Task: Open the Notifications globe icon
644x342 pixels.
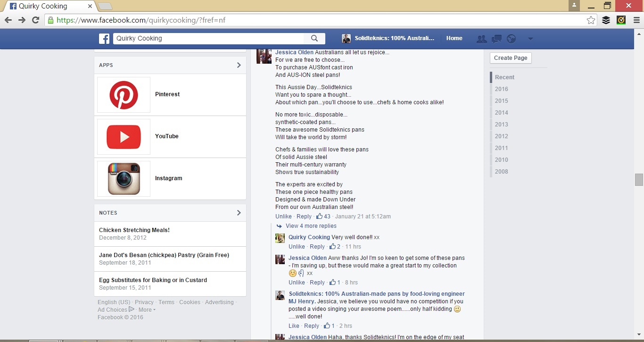Action: 511,39
